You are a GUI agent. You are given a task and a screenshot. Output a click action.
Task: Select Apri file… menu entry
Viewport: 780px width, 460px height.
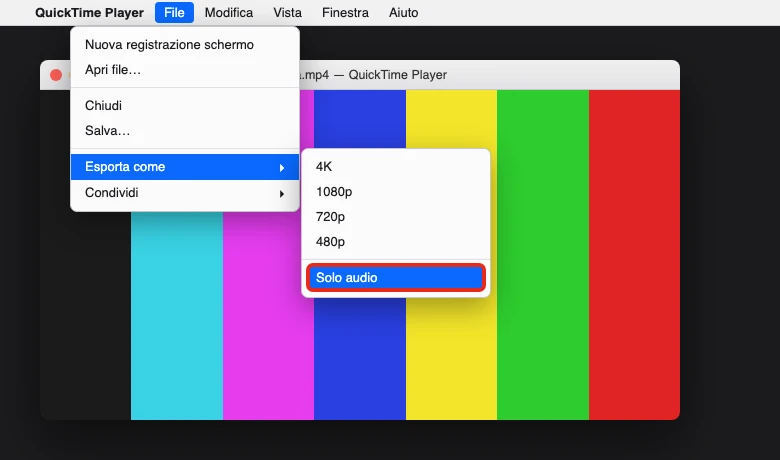click(x=185, y=70)
